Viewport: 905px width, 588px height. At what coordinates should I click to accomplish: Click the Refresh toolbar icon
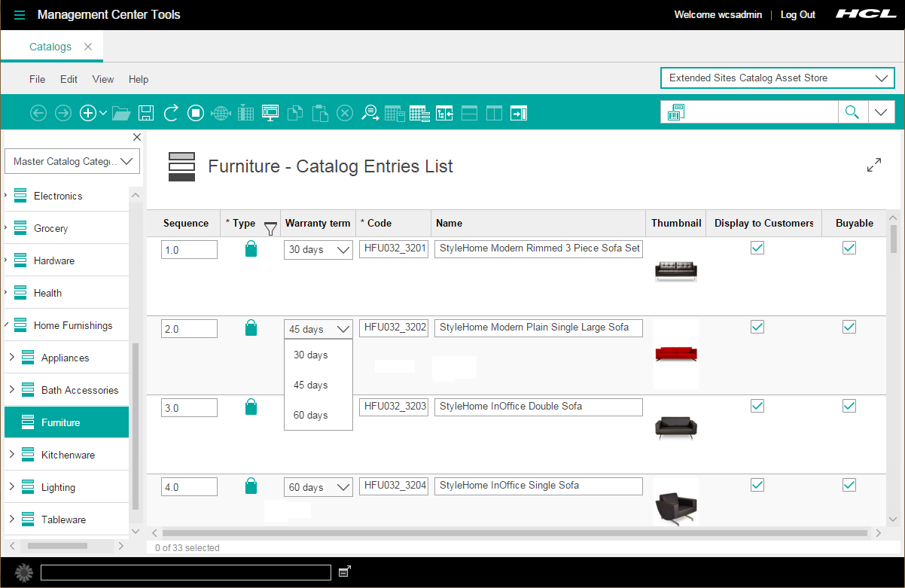tap(171, 113)
